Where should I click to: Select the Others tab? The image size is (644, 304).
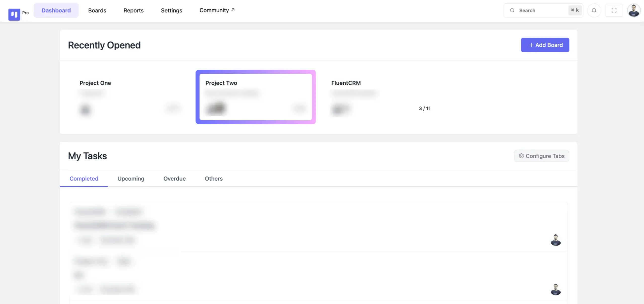[x=214, y=179]
